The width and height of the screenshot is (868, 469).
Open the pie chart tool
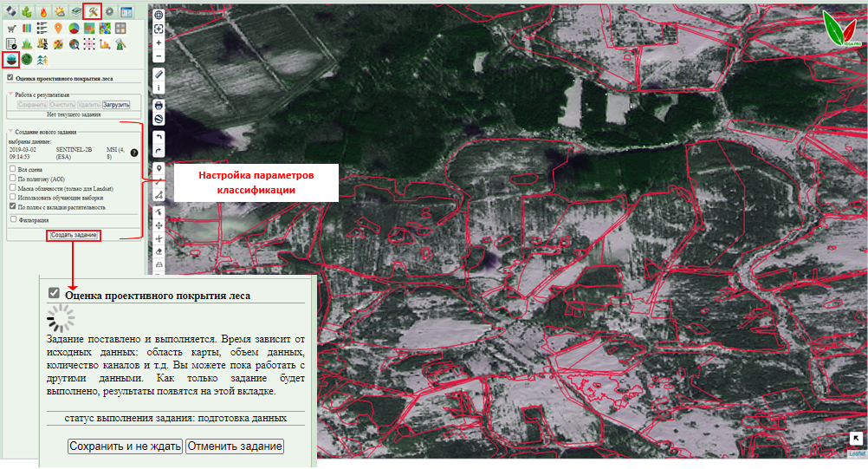pyautogui.click(x=74, y=29)
